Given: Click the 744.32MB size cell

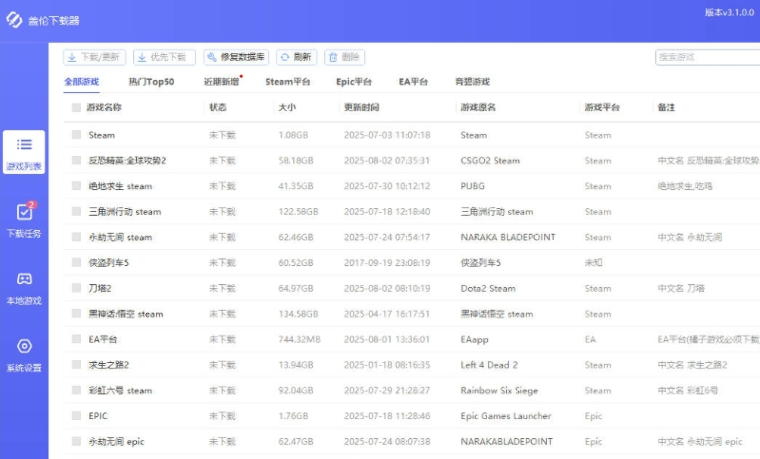Looking at the screenshot, I should pyautogui.click(x=300, y=339).
